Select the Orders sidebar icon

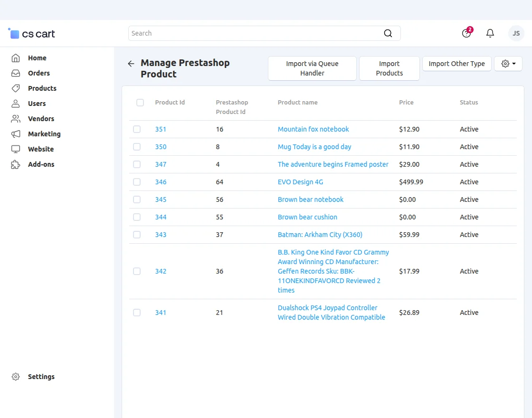pos(16,73)
